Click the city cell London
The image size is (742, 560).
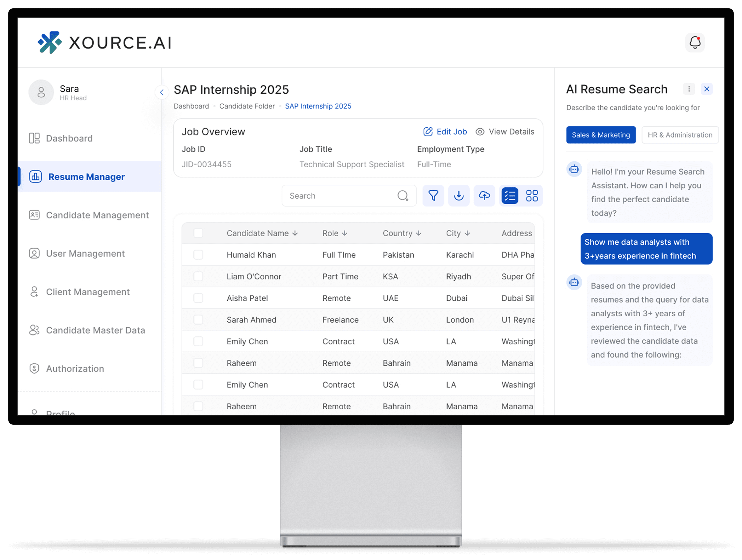pyautogui.click(x=460, y=320)
